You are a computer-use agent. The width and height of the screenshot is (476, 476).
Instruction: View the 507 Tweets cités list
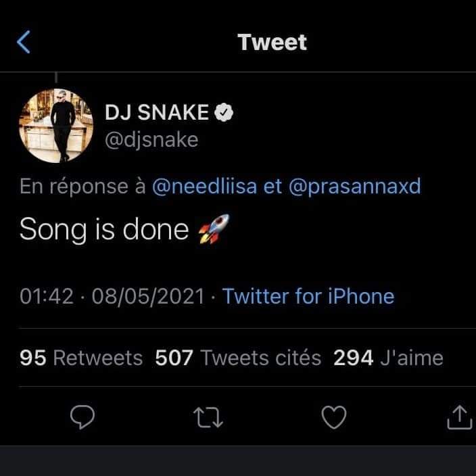[x=238, y=358]
